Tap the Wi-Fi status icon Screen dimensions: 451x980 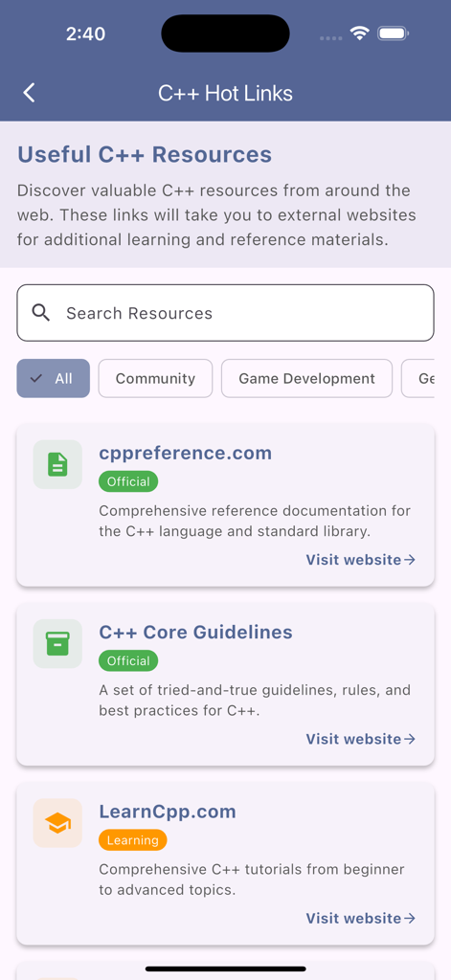coord(360,33)
